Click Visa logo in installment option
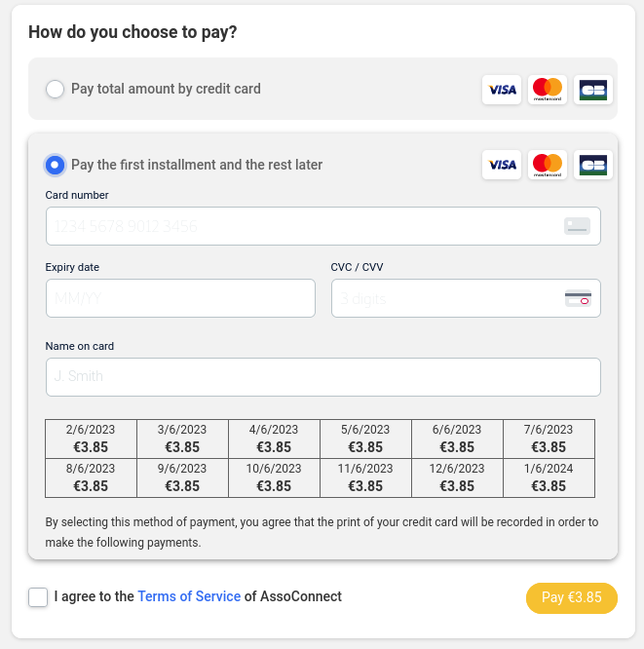This screenshot has width=644, height=649. (502, 165)
